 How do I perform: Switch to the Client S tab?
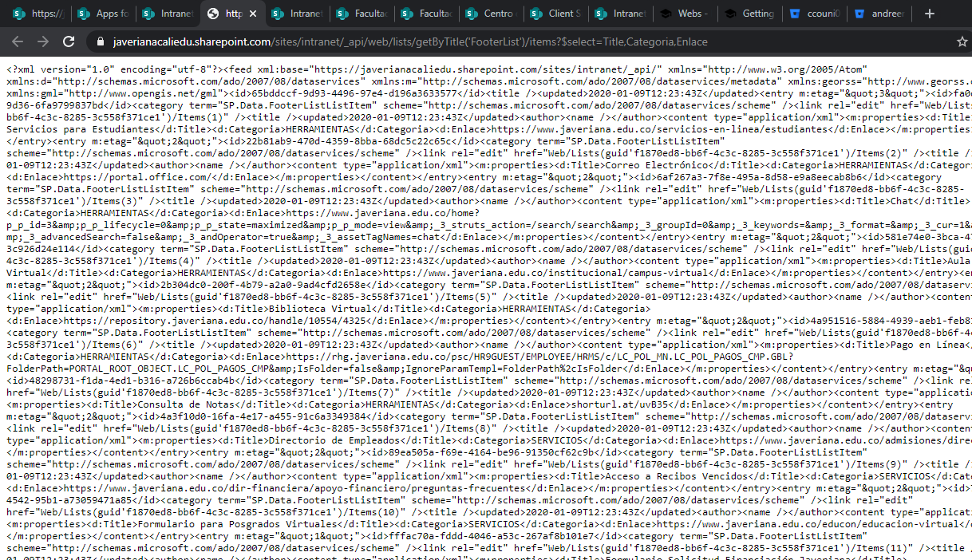pyautogui.click(x=556, y=14)
